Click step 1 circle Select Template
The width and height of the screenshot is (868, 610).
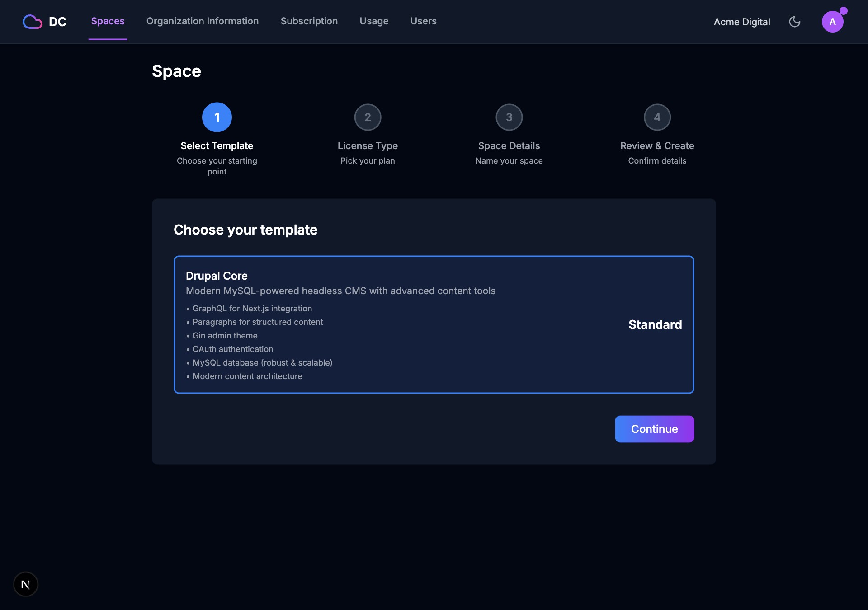pyautogui.click(x=217, y=117)
